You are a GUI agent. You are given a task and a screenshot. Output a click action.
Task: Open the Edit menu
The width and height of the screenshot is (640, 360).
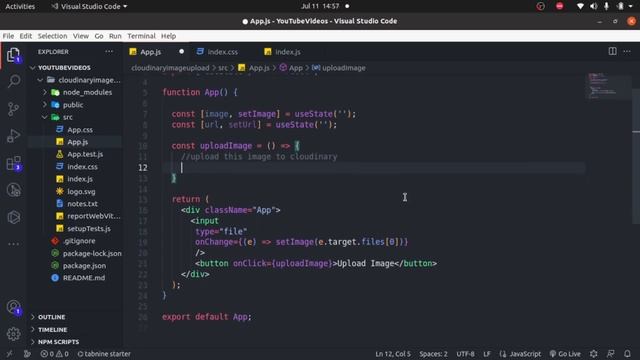point(26,36)
